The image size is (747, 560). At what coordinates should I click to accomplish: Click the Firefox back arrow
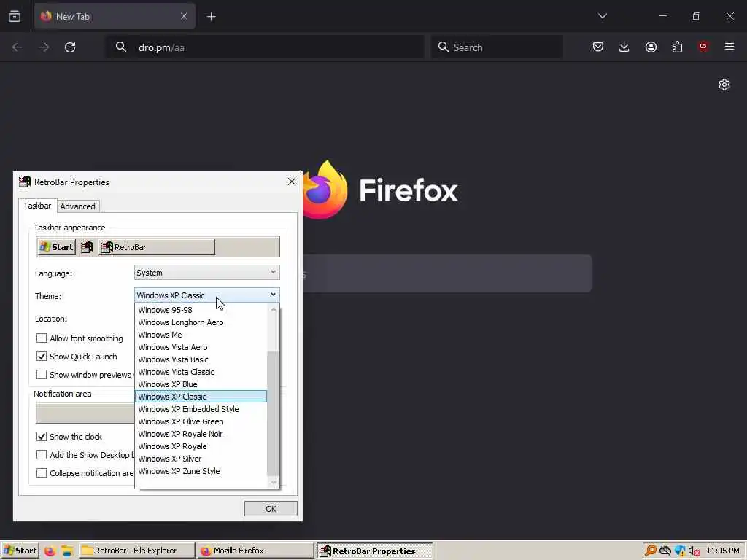[x=18, y=47]
